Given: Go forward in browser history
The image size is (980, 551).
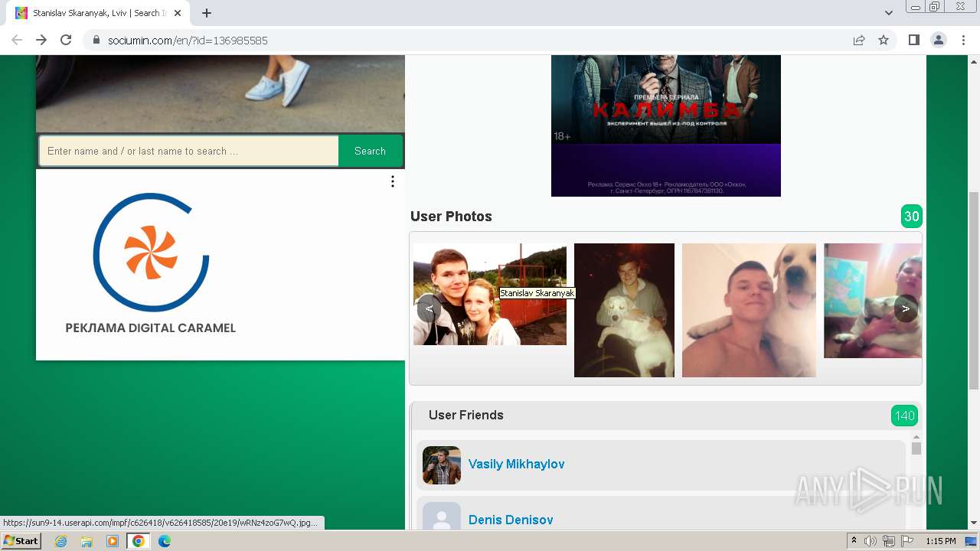Looking at the screenshot, I should pyautogui.click(x=41, y=40).
